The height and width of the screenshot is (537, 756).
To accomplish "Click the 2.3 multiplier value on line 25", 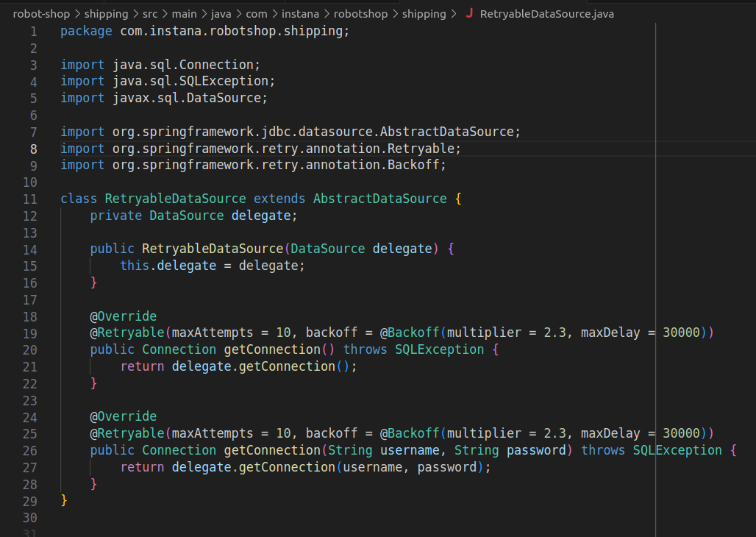I will tap(554, 433).
